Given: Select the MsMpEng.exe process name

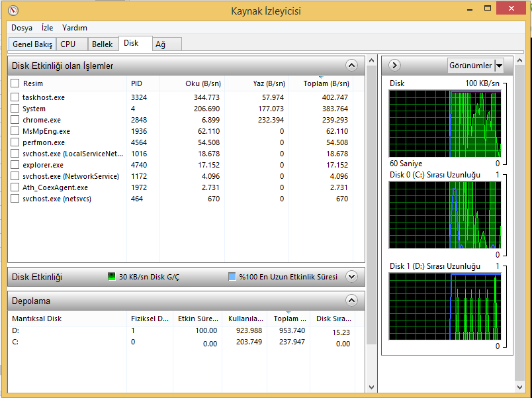Looking at the screenshot, I should click(46, 131).
